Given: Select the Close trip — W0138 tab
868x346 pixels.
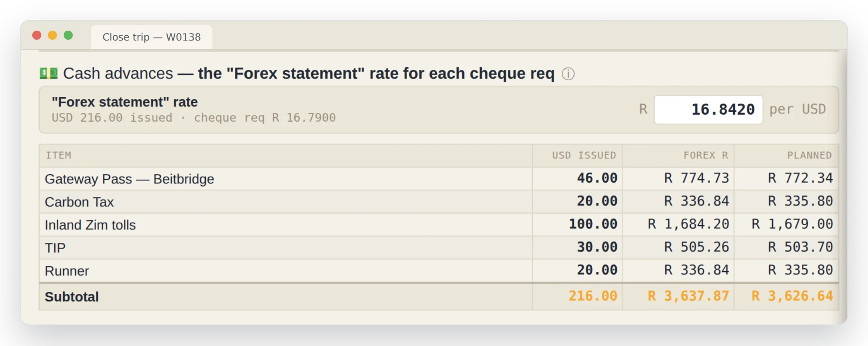Looking at the screenshot, I should (151, 37).
